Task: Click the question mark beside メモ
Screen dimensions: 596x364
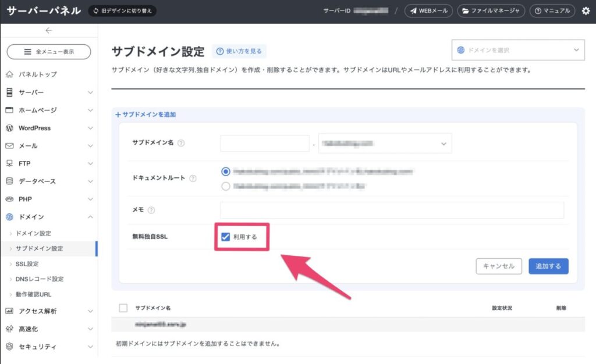Action: pyautogui.click(x=152, y=210)
